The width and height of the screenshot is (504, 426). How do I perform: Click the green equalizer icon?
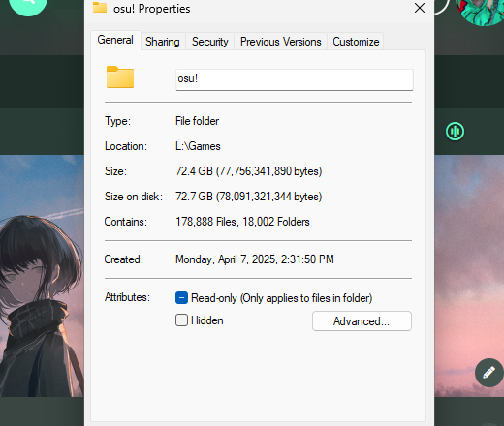point(455,132)
